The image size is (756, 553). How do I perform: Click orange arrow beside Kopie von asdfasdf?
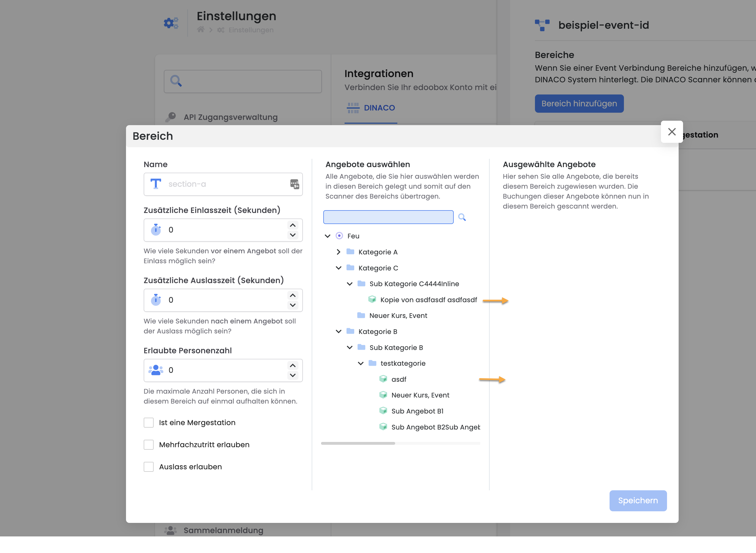pyautogui.click(x=495, y=301)
